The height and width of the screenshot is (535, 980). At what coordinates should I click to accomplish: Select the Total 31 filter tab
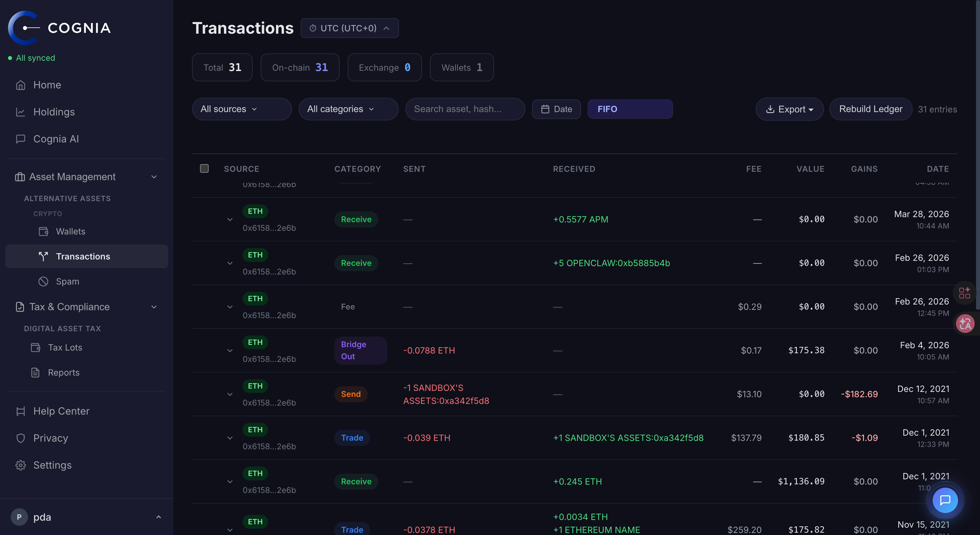[222, 67]
